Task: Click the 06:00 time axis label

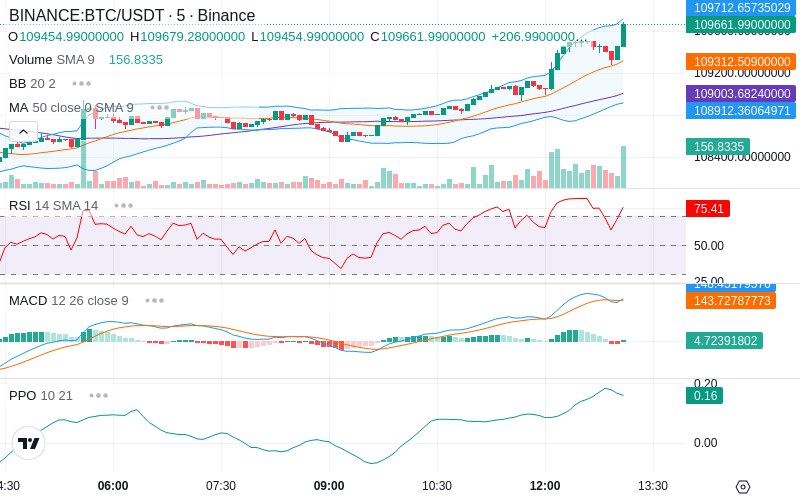Action: tap(113, 486)
